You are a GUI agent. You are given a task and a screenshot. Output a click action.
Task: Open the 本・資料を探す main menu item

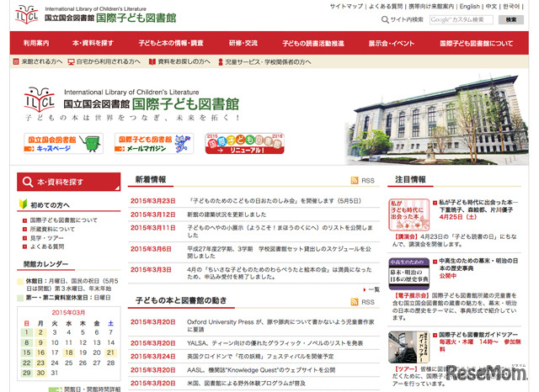point(93,43)
